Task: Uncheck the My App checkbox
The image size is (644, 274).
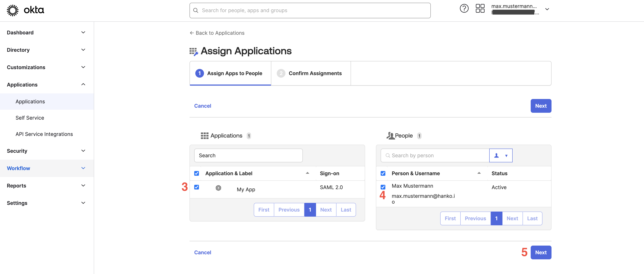Action: (x=197, y=187)
